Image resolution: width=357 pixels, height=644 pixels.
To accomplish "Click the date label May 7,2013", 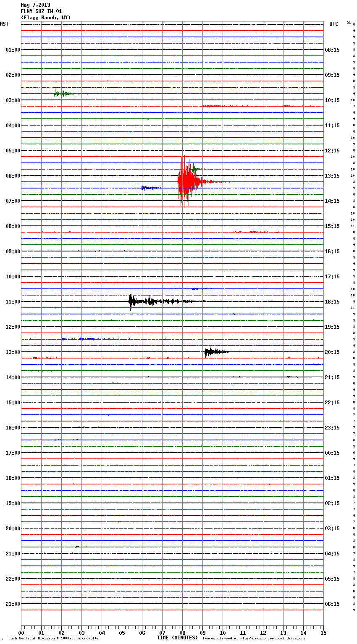I will coord(35,5).
